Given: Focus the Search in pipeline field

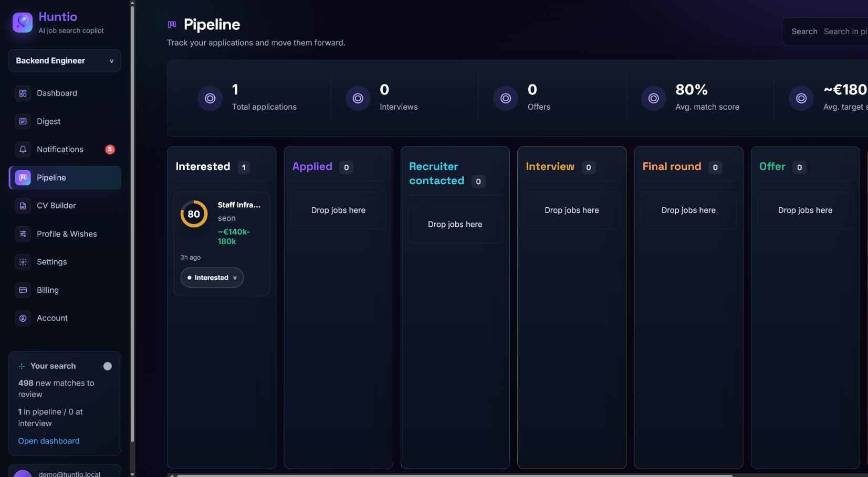Looking at the screenshot, I should [x=845, y=31].
